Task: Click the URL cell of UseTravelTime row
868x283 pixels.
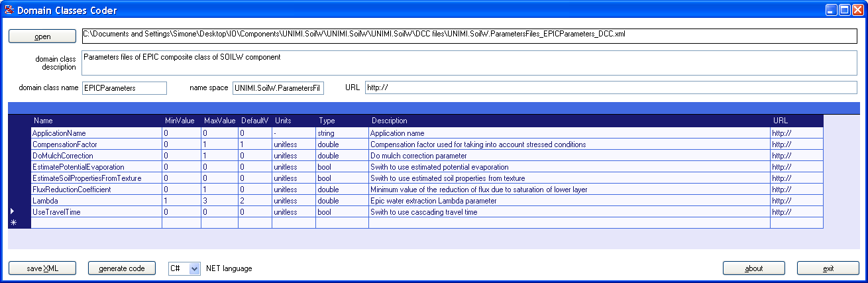Action: point(797,212)
